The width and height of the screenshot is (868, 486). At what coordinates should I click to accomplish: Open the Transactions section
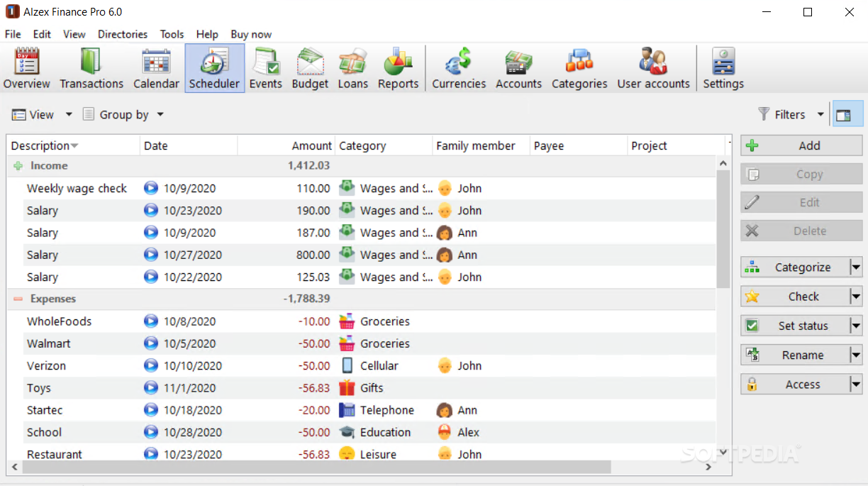pyautogui.click(x=91, y=68)
